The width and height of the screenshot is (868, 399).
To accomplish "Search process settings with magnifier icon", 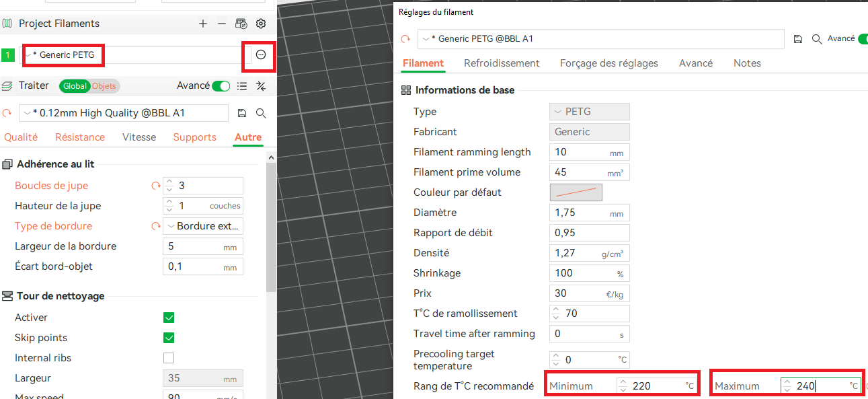I will [x=261, y=113].
